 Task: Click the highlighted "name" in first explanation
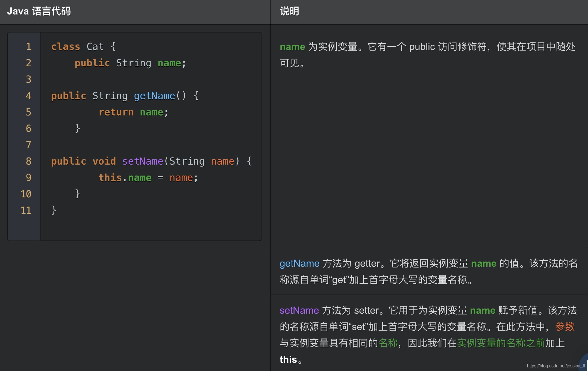coord(292,46)
